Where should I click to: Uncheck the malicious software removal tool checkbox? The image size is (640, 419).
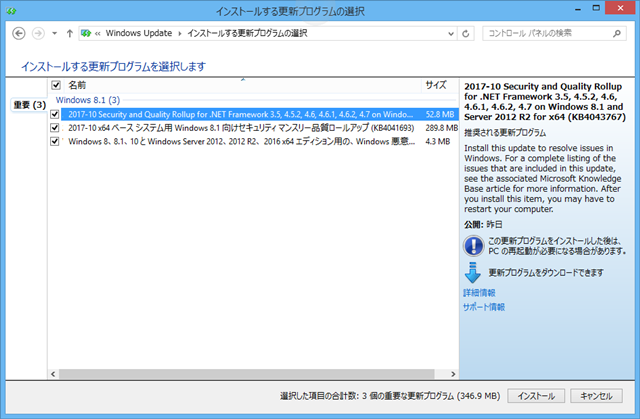click(x=55, y=141)
